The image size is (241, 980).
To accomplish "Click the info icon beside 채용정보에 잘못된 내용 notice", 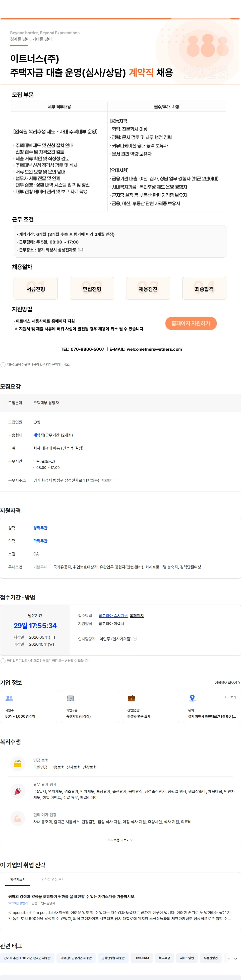I will pos(3,364).
